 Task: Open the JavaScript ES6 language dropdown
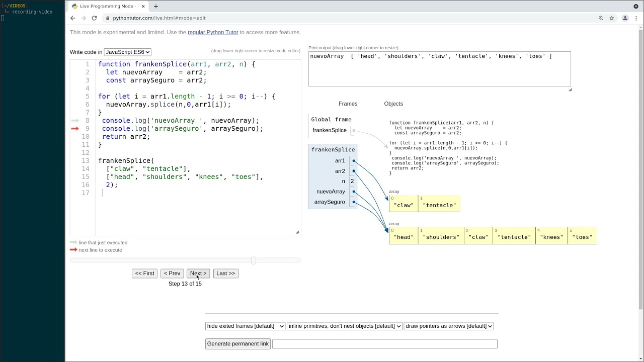pos(127,52)
